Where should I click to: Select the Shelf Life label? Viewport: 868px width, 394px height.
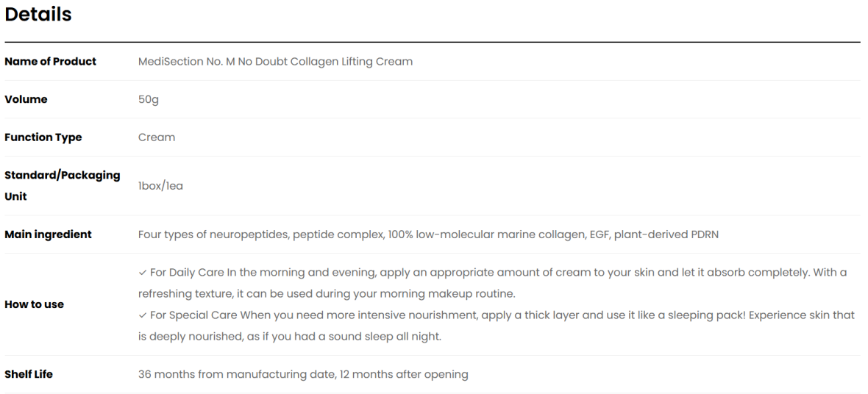click(29, 374)
